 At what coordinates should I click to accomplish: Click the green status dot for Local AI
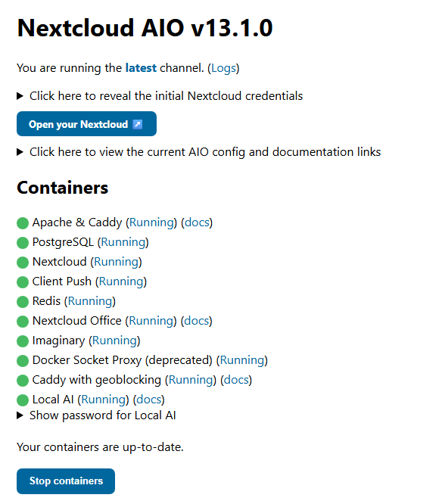click(x=23, y=400)
